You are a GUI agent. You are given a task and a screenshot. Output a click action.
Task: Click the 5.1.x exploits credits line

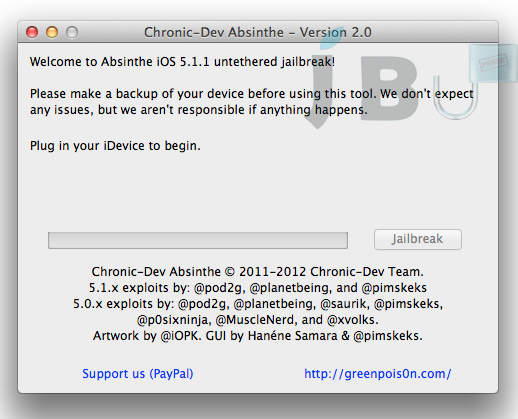[258, 288]
